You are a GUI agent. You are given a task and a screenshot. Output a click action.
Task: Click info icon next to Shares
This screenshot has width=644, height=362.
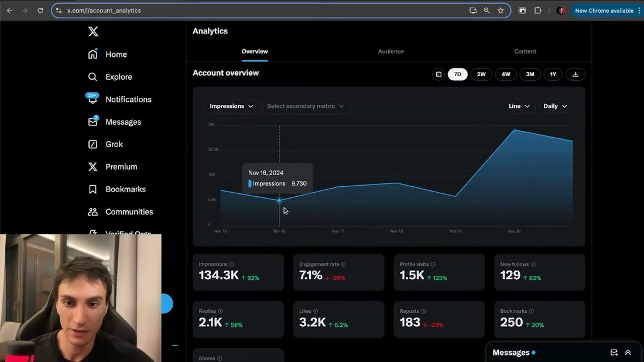point(220,358)
